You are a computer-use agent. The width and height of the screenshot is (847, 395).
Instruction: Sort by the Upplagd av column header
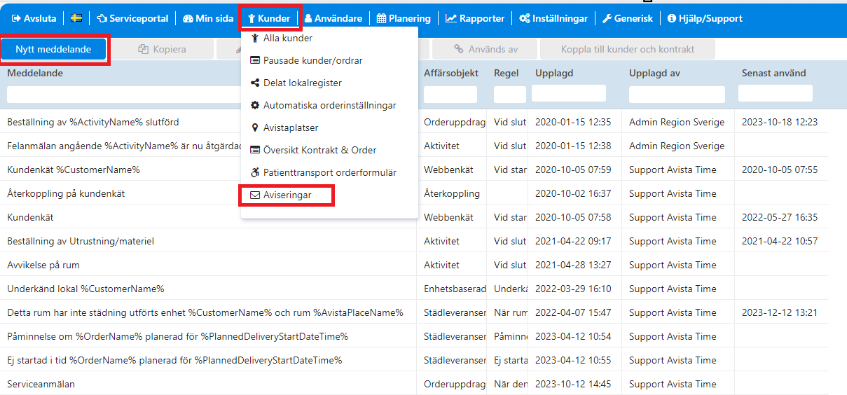[x=654, y=73]
